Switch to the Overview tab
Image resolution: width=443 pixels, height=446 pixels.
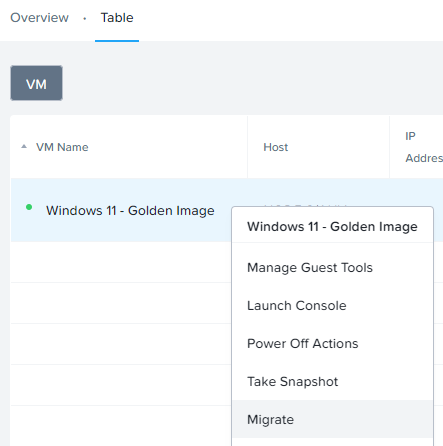(x=39, y=18)
